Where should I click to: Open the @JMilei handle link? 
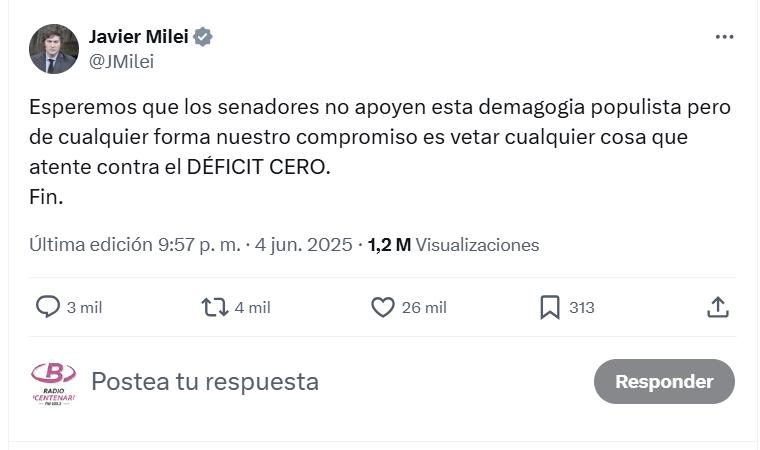[121, 61]
